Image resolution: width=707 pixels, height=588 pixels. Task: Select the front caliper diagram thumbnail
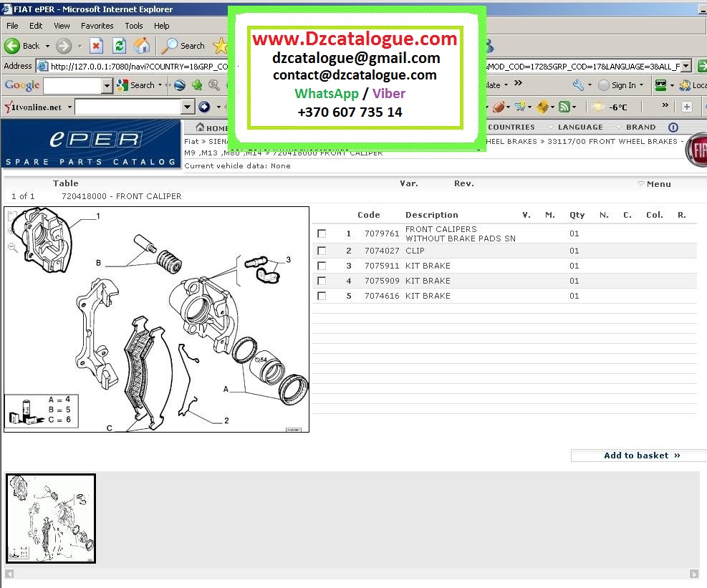point(50,518)
